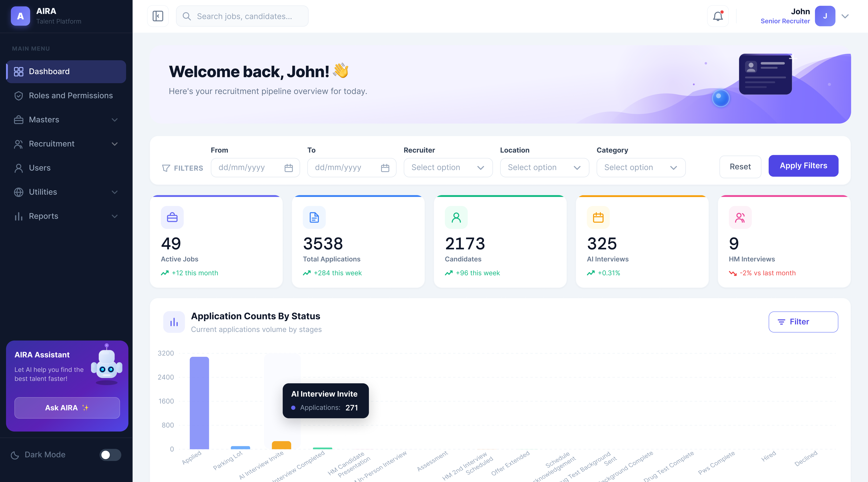This screenshot has height=482, width=868.
Task: Click the To date input field
Action: (352, 168)
